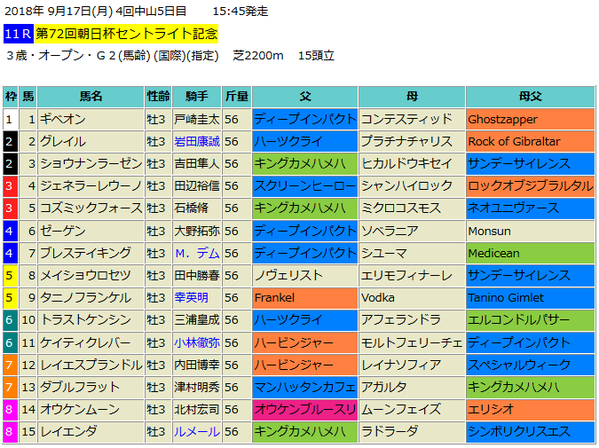
Task: Select horse name レイエンダ
Action: (68, 432)
